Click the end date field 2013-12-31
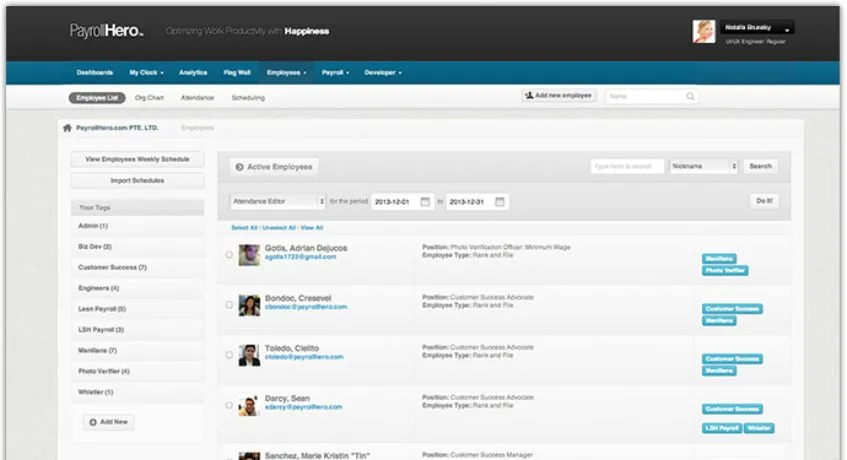Image resolution: width=847 pixels, height=460 pixels. click(477, 201)
